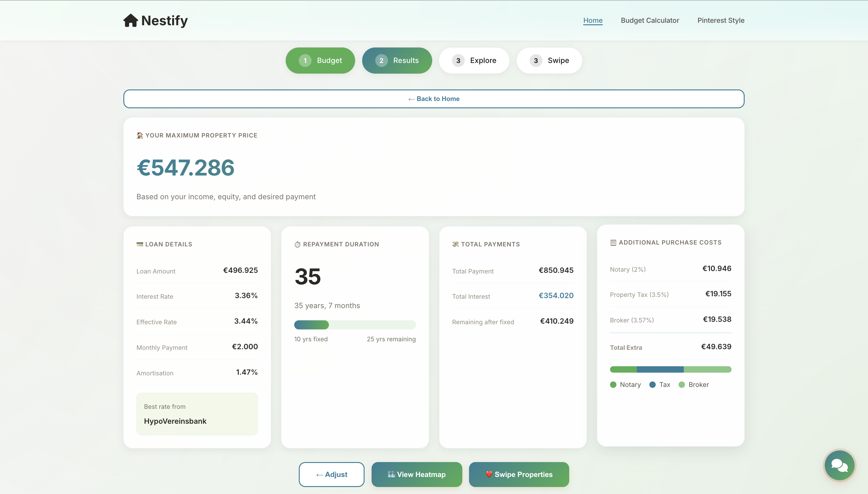Viewport: 868px width, 494px height.
Task: Click the Home navigation link
Action: pyautogui.click(x=593, y=20)
